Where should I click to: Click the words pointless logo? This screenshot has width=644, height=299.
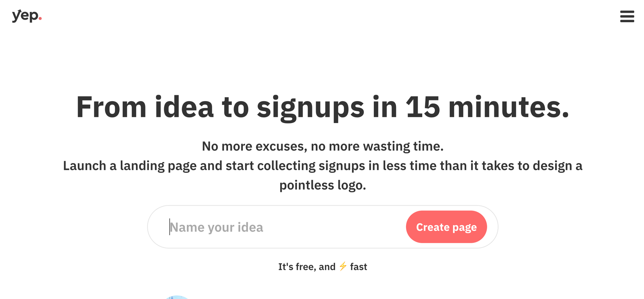(x=323, y=185)
